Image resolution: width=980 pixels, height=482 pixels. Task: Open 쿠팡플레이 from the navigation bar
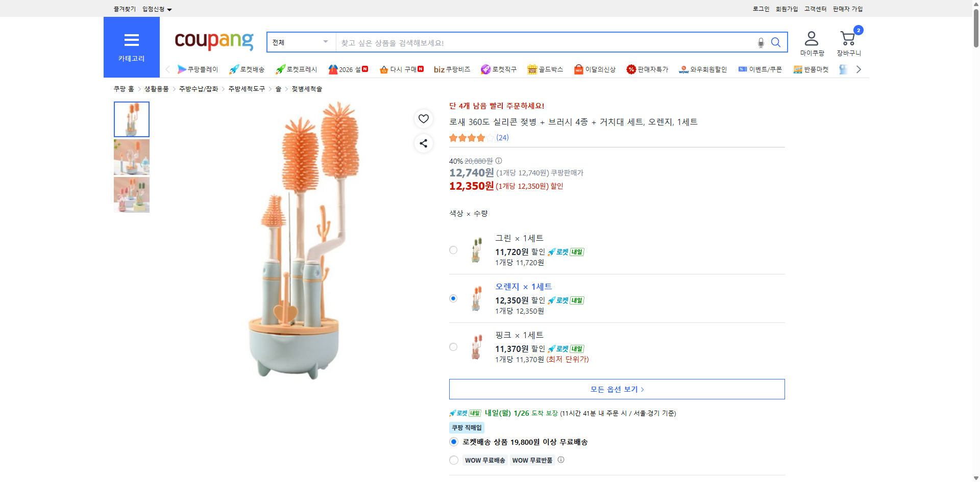[199, 69]
